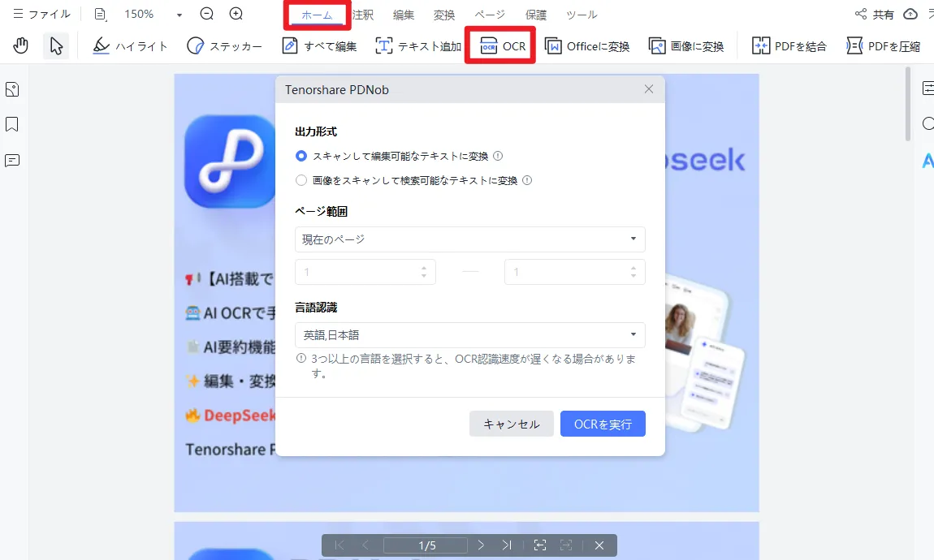Image resolution: width=934 pixels, height=560 pixels.
Task: Open the thumbnails panel icon in left sidebar
Action: [12, 90]
